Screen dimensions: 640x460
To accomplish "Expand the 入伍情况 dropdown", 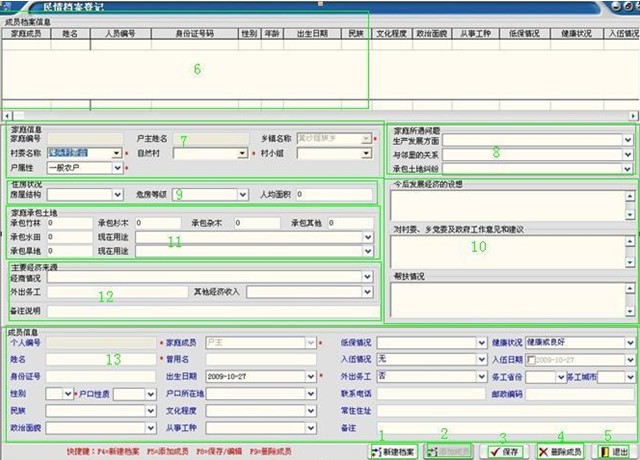I will tap(482, 360).
